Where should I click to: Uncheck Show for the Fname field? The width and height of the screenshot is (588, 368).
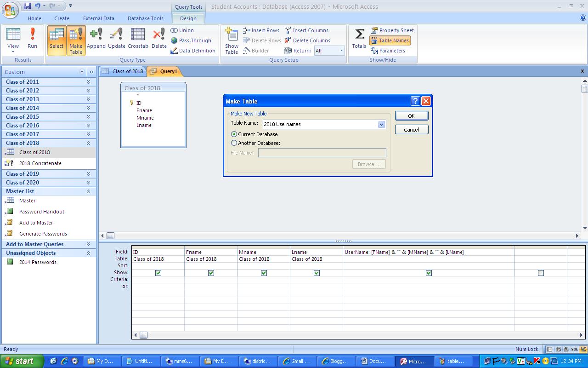click(211, 272)
